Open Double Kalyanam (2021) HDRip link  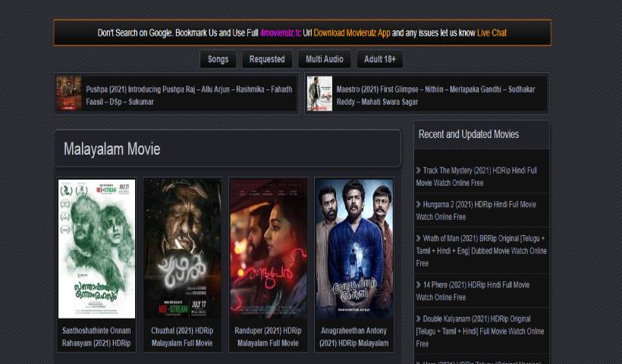click(x=479, y=331)
